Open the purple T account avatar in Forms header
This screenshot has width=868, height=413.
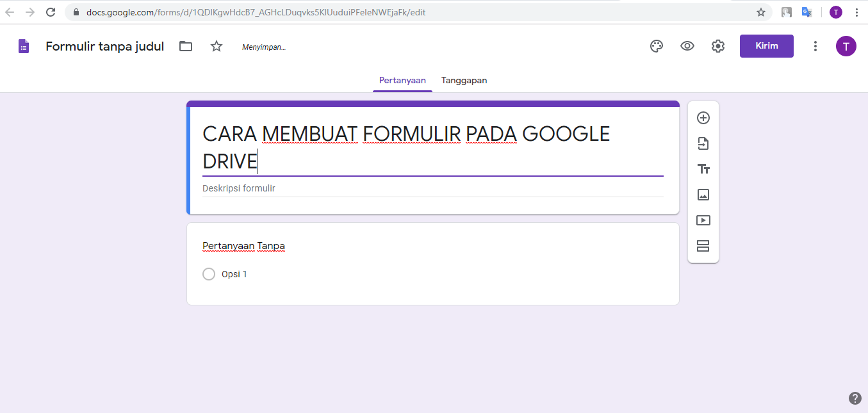click(846, 46)
